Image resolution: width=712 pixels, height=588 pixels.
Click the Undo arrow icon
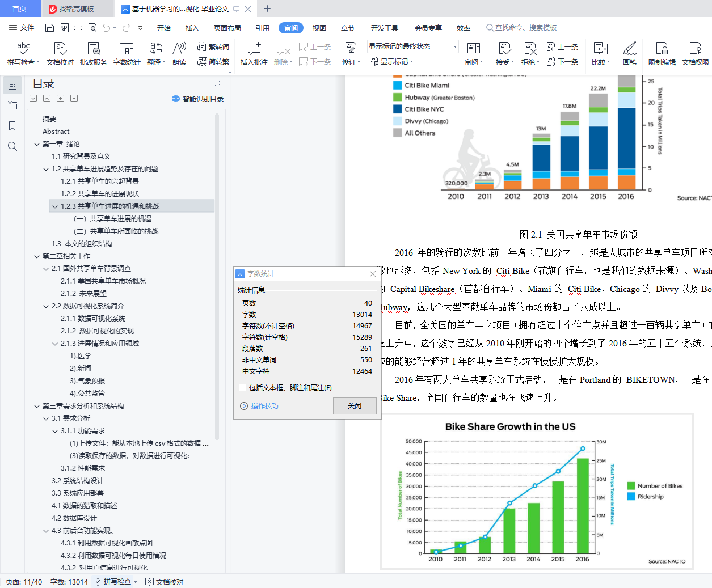(x=107, y=28)
